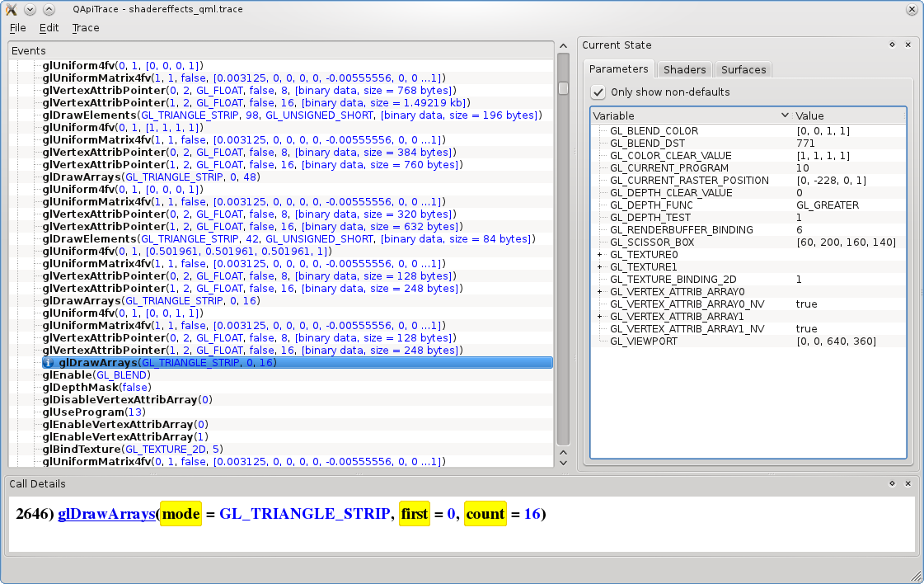The image size is (924, 584).
Task: Expand the GL_TEXTURE0 tree node
Action: point(600,255)
